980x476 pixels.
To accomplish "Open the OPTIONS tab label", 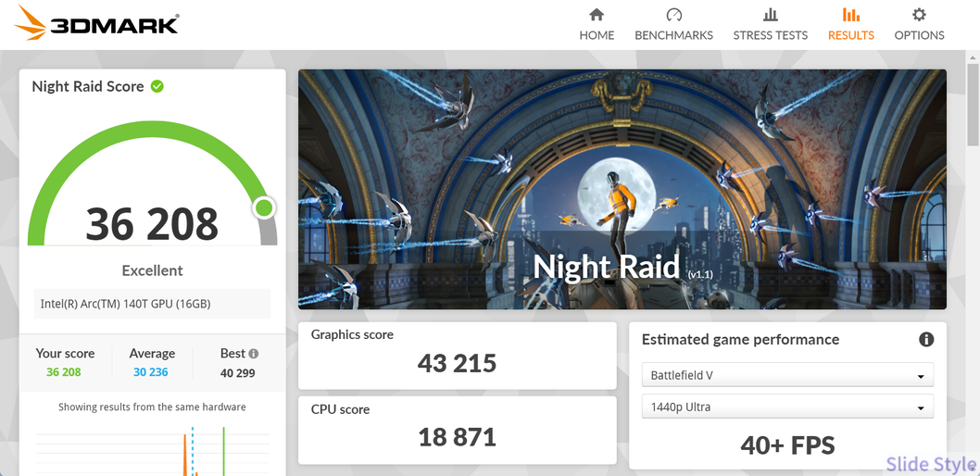I will pos(919,35).
